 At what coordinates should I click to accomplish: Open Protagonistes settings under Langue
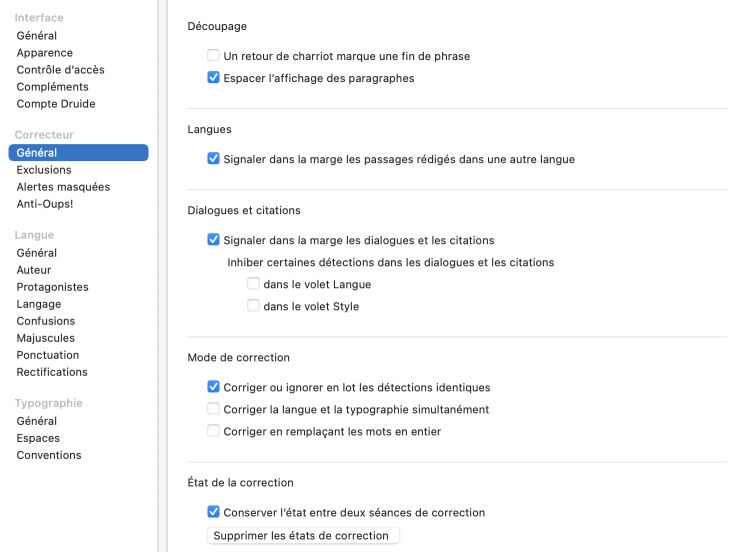tap(52, 287)
